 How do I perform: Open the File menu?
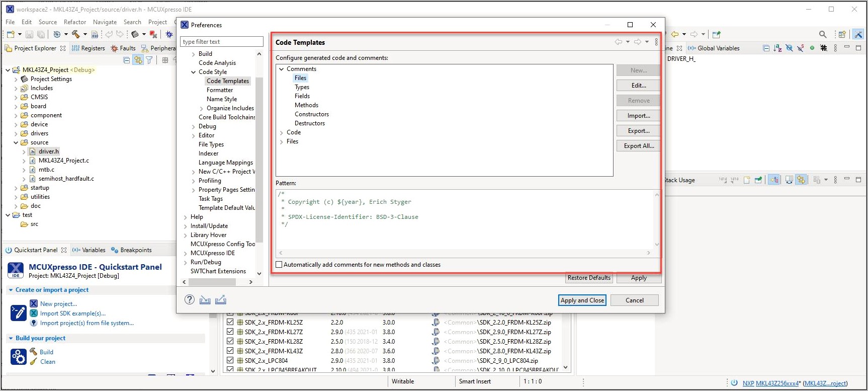tap(10, 22)
